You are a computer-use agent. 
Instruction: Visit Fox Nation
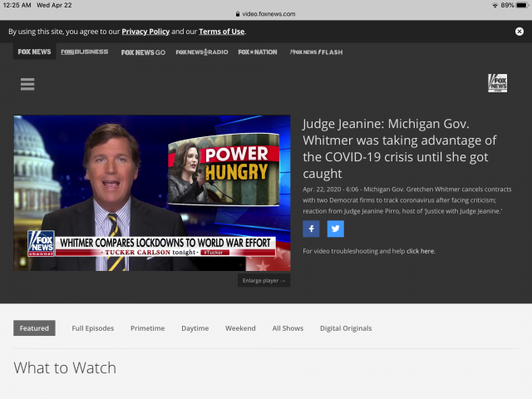coord(258,52)
